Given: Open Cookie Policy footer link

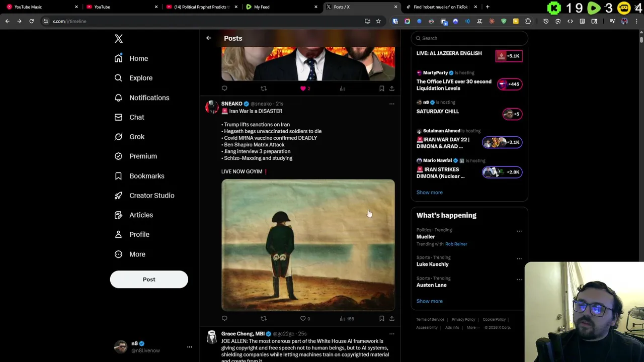Looking at the screenshot, I should [494, 319].
